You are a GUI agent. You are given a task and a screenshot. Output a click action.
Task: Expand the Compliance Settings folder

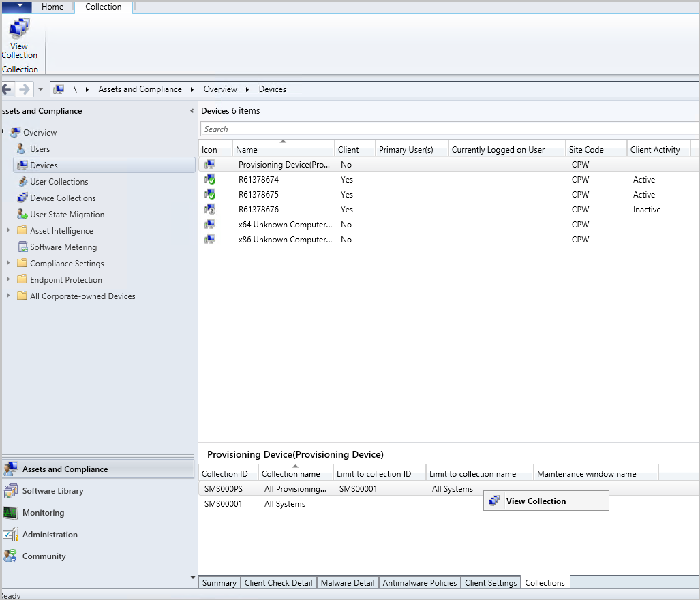click(x=7, y=263)
